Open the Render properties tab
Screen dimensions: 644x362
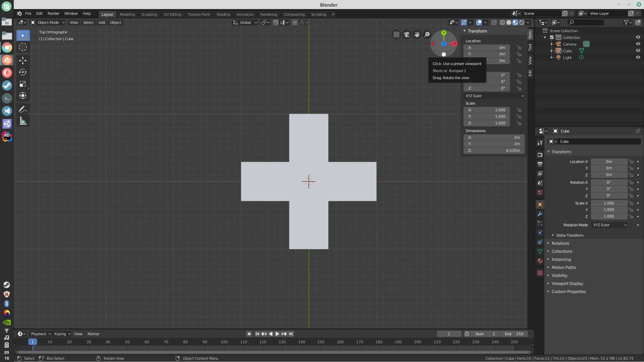point(540,155)
